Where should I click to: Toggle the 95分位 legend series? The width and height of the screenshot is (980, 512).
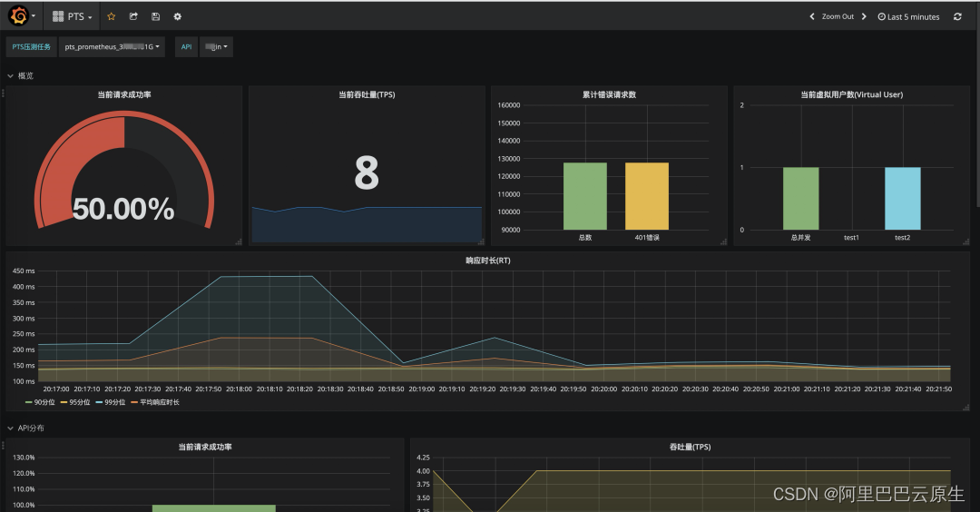75,402
